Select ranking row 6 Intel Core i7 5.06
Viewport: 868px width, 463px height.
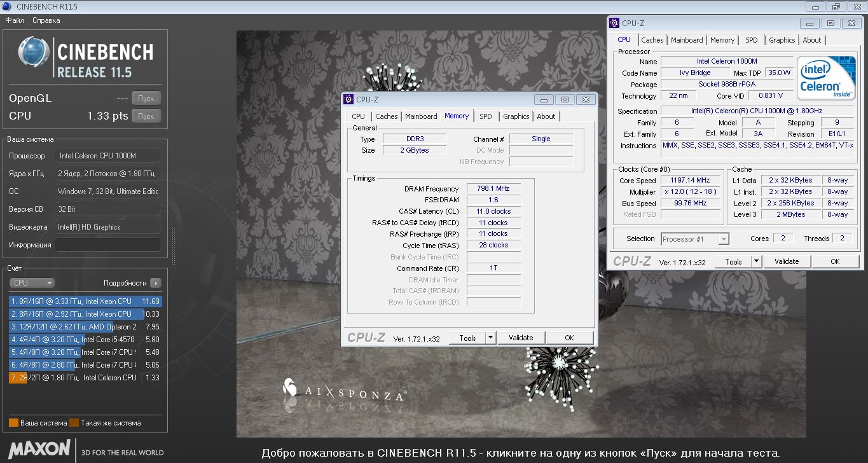(85, 365)
